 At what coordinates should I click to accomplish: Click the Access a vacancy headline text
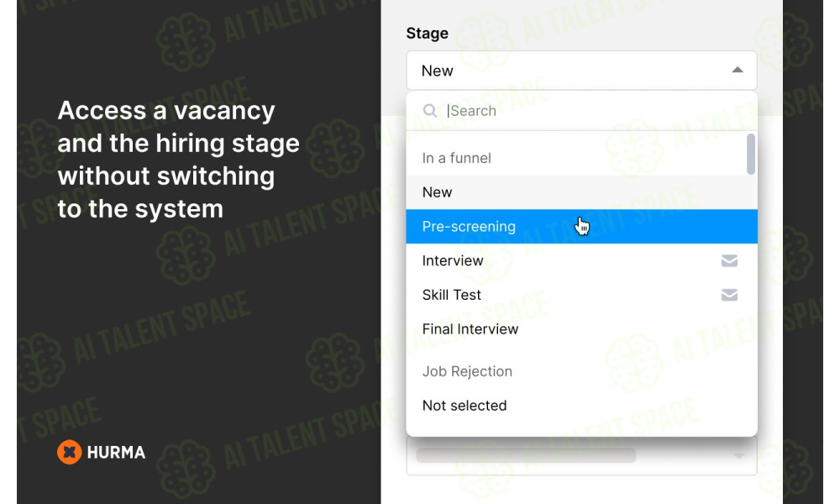tap(178, 159)
